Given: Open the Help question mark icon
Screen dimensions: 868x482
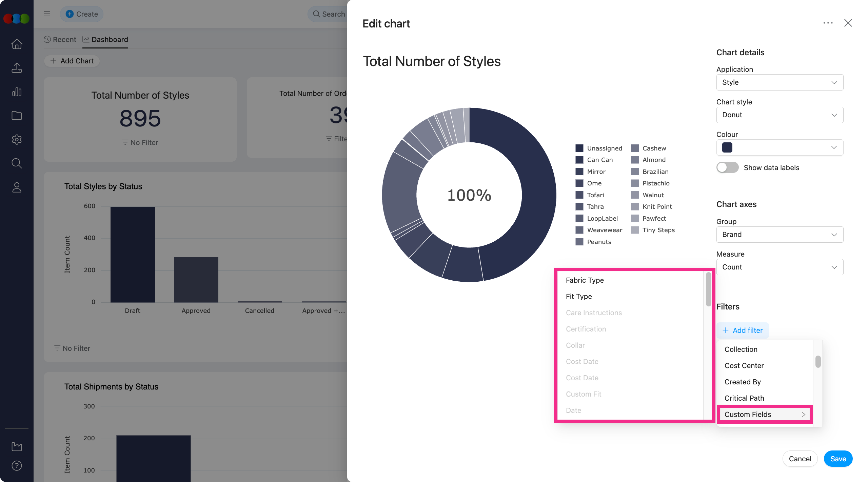Looking at the screenshot, I should 16,466.
